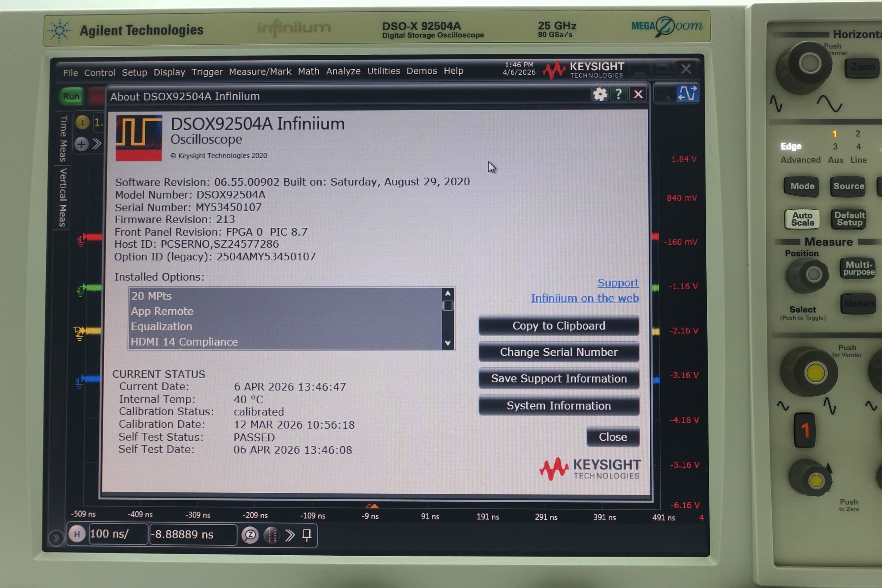This screenshot has width=882, height=588.
Task: Click the waveform measurement icon beside the dialog
Action: coord(687,93)
